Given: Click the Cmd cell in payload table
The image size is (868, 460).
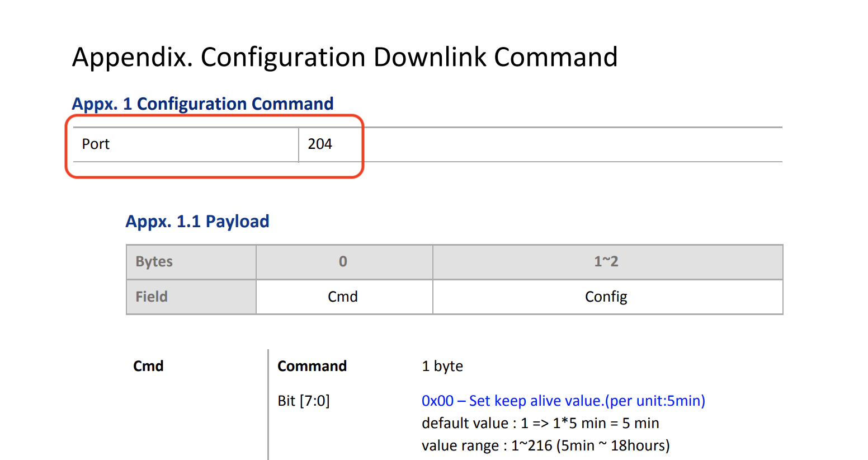Looking at the screenshot, I should pyautogui.click(x=343, y=297).
